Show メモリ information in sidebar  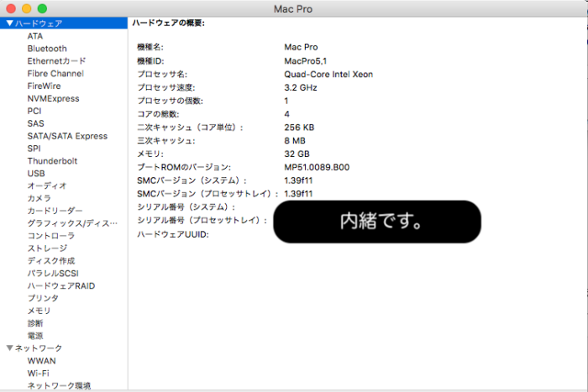click(x=39, y=311)
